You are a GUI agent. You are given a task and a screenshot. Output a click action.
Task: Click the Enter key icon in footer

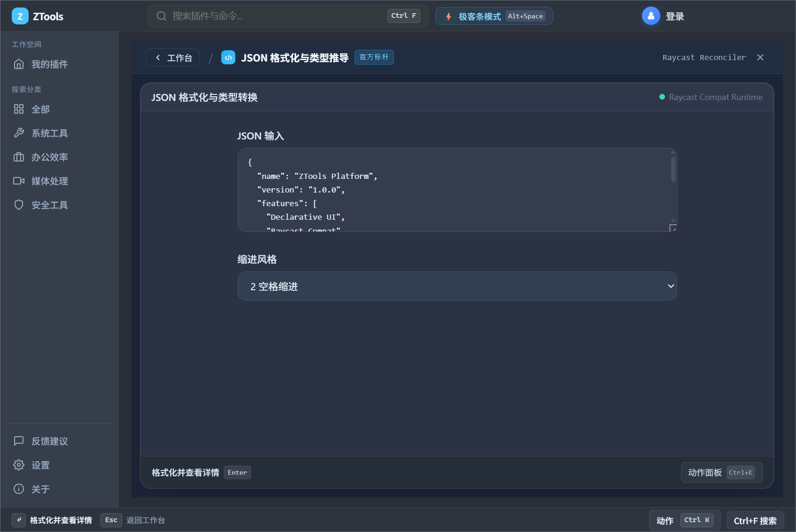(x=19, y=520)
